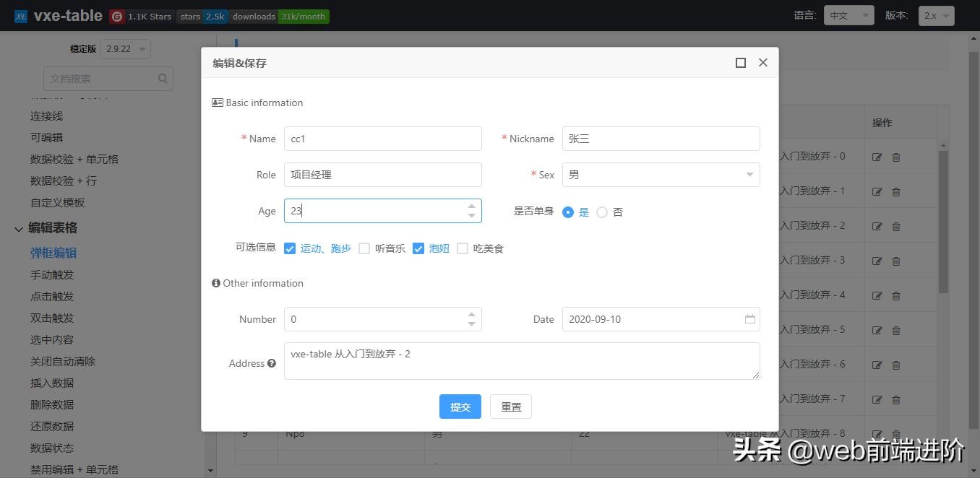This screenshot has height=478, width=980.
Task: Collapse the 编辑表格 sidebar section
Action: pos(19,229)
